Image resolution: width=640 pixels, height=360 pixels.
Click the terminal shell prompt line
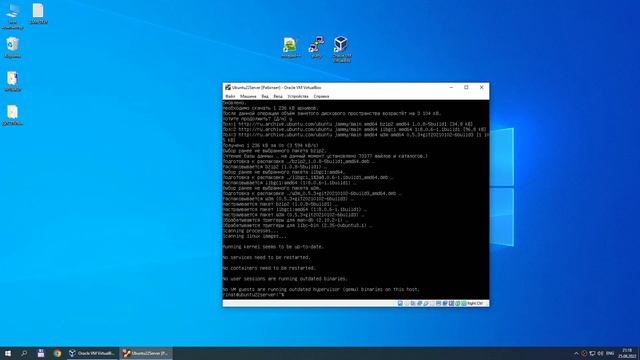pyautogui.click(x=253, y=294)
